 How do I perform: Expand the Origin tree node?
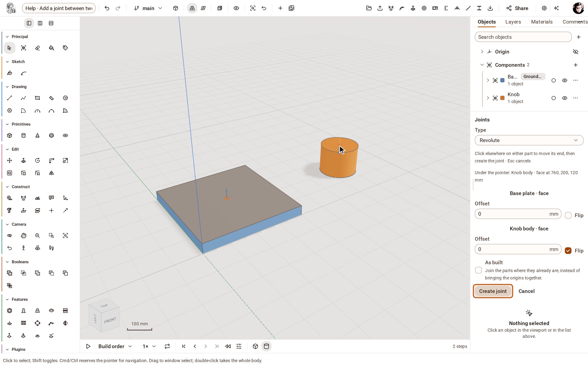[482, 52]
